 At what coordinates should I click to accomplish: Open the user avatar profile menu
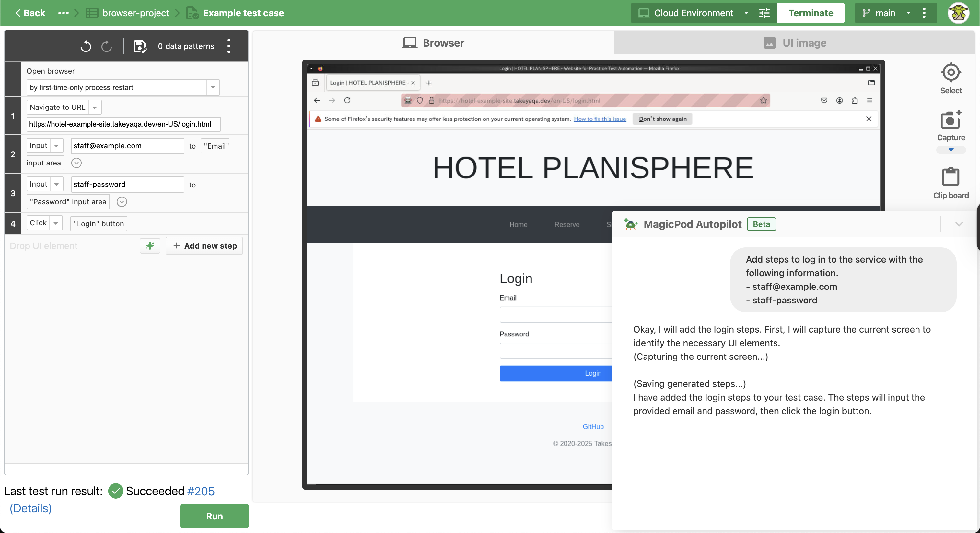(958, 13)
